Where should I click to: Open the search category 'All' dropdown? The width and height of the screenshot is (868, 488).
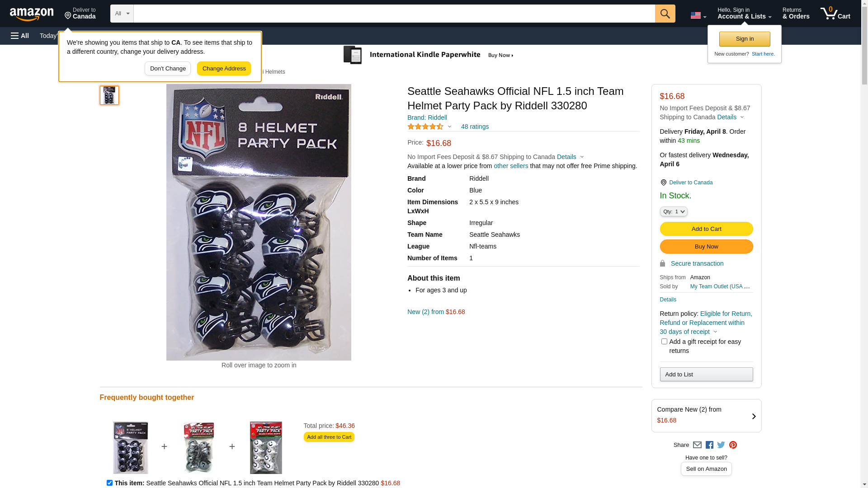click(x=122, y=14)
